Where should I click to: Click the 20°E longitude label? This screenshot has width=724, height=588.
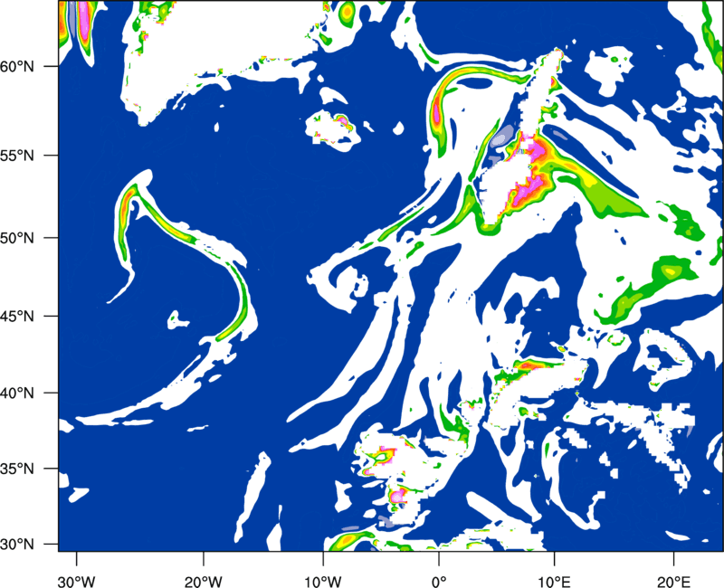(673, 582)
